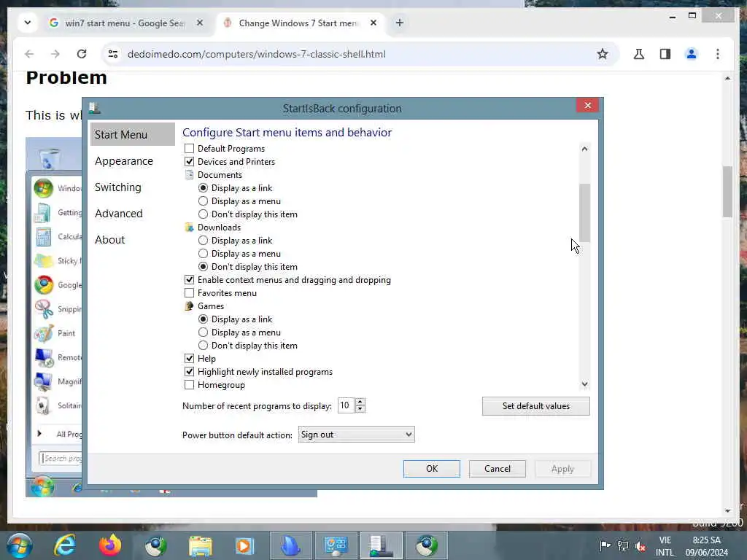Check the Homegroup checkbox
Viewport: 747px width, 560px height.
pos(189,385)
